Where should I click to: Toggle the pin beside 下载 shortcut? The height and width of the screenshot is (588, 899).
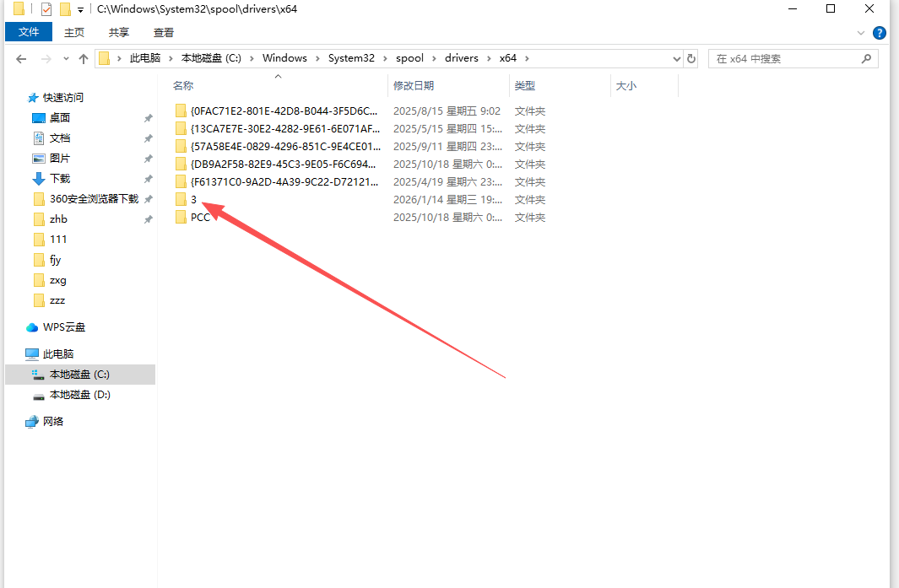pyautogui.click(x=148, y=178)
